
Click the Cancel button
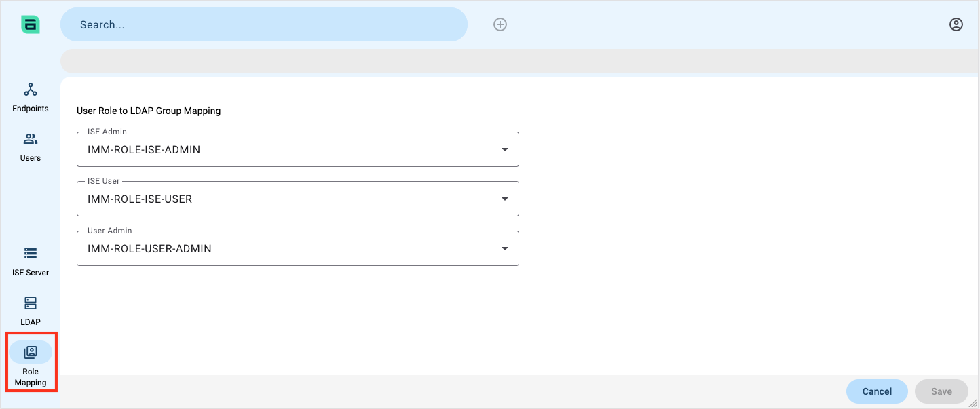click(x=877, y=391)
